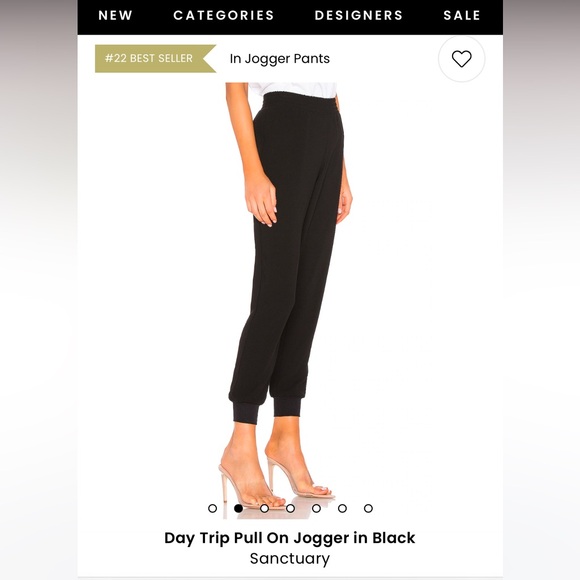Screen dimensions: 580x580
Task: Open the In Jogger Pants link
Action: [x=280, y=58]
